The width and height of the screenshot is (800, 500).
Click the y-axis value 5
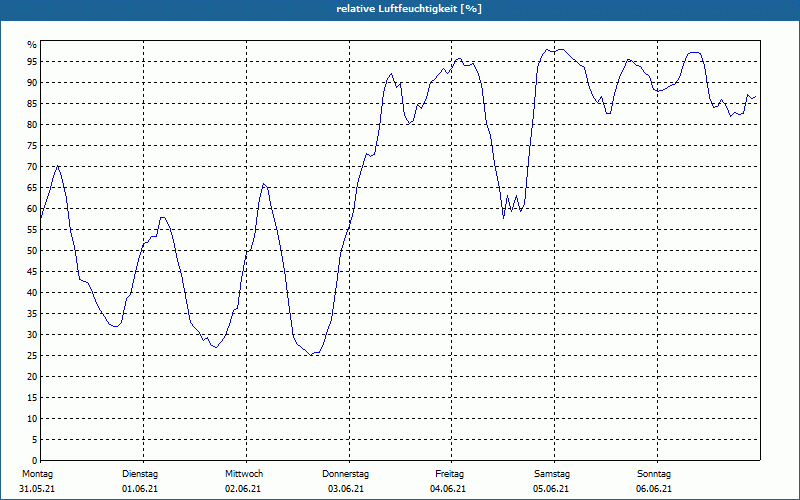(34, 440)
